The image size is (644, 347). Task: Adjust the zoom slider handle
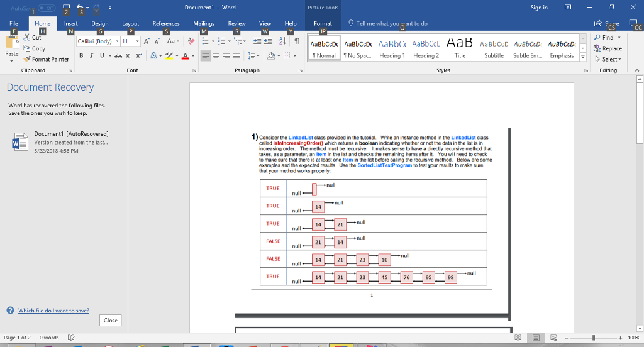pyautogui.click(x=594, y=338)
